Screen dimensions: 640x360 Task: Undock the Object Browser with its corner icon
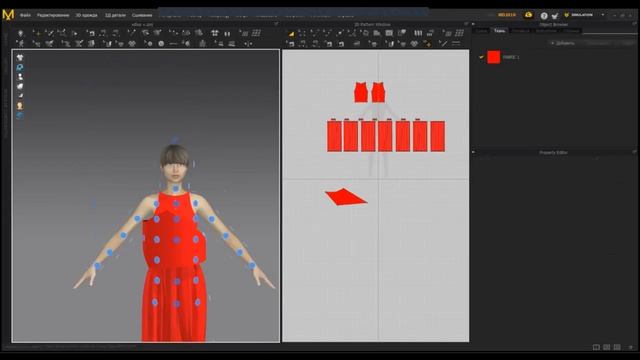coord(635,24)
